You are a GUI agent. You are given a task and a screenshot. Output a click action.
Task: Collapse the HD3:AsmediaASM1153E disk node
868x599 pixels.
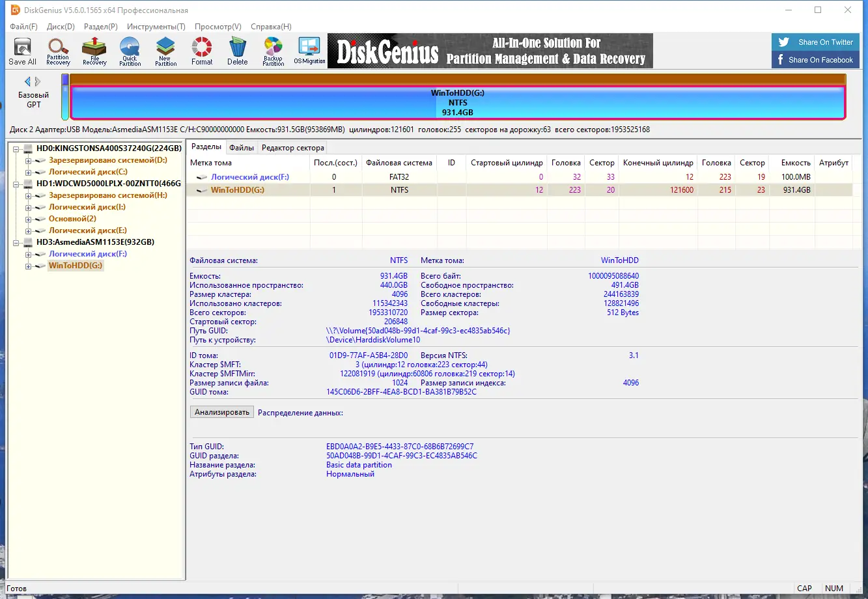[x=16, y=242]
